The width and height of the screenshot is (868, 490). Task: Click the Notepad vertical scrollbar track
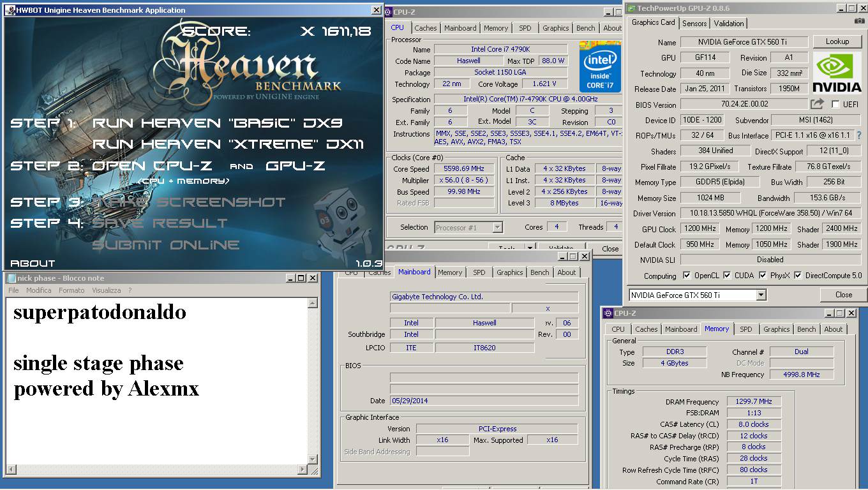tap(314, 382)
